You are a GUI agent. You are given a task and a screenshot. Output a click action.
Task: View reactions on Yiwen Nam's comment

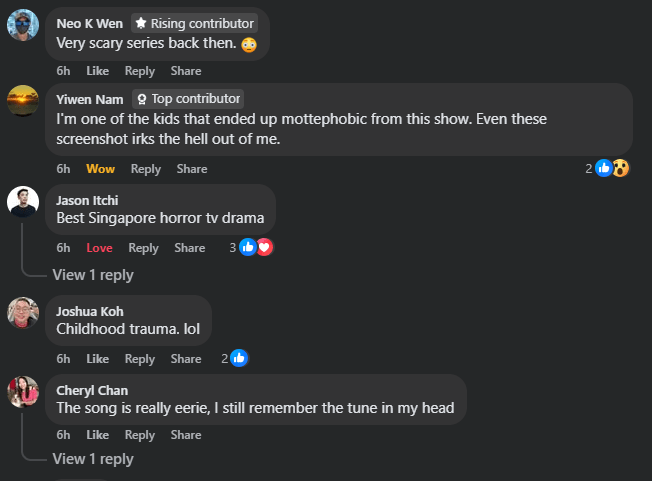(x=608, y=169)
